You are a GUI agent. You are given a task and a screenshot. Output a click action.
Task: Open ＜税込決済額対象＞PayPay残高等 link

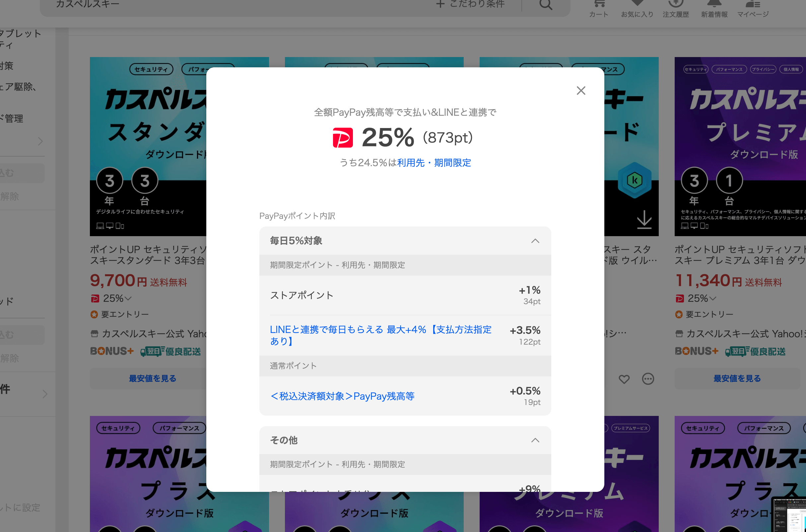[342, 396]
